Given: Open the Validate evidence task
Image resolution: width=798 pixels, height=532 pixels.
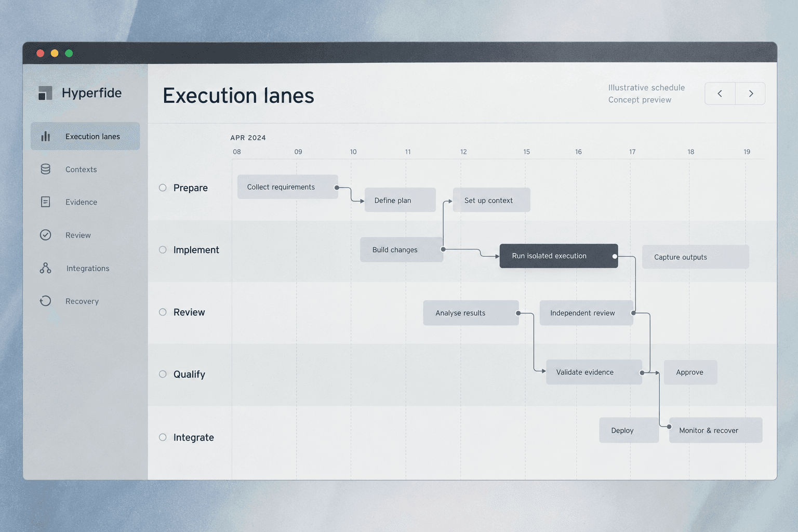Looking at the screenshot, I should pos(594,372).
